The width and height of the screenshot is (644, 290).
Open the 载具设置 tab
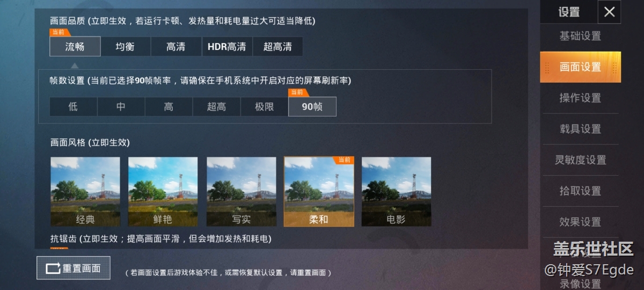pyautogui.click(x=580, y=129)
